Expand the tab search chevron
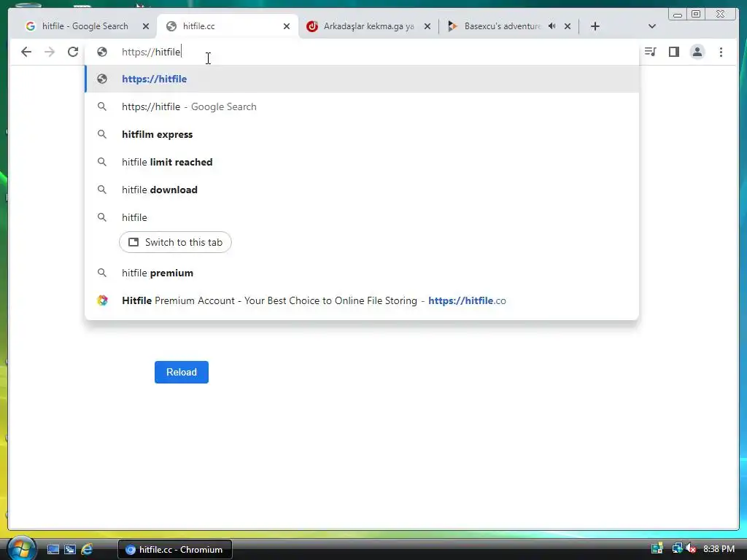747x560 pixels. click(x=651, y=26)
